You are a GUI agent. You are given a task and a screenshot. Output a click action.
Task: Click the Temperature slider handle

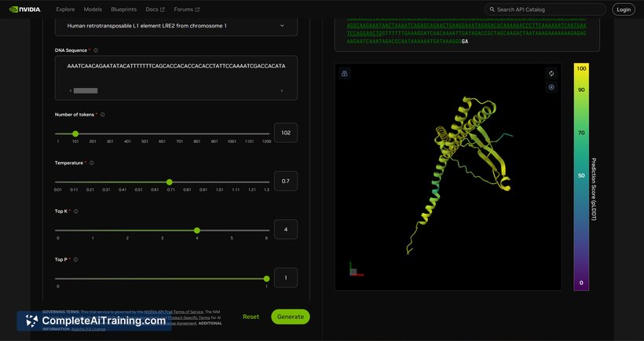click(169, 182)
